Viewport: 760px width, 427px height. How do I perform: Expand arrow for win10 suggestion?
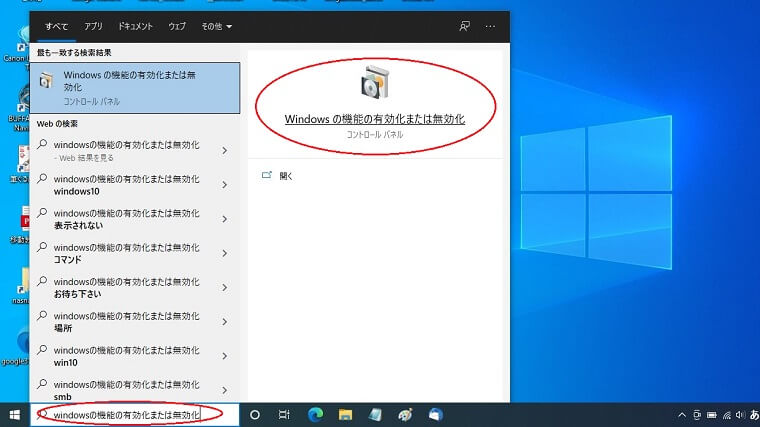[x=224, y=356]
